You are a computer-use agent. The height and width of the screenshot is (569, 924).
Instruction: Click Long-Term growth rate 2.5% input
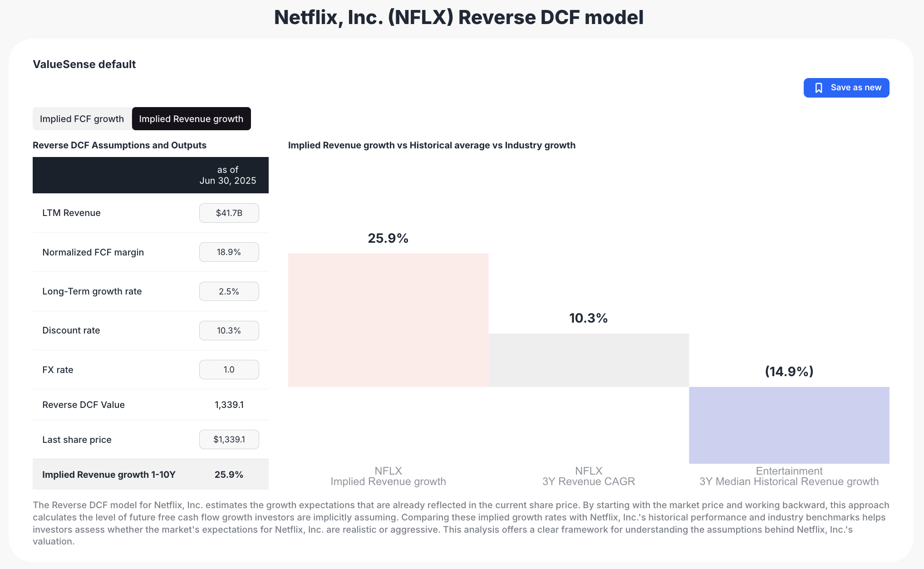pyautogui.click(x=229, y=291)
